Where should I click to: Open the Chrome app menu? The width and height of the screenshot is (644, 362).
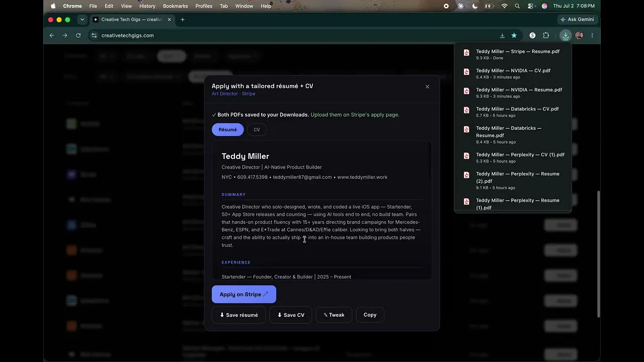72,6
